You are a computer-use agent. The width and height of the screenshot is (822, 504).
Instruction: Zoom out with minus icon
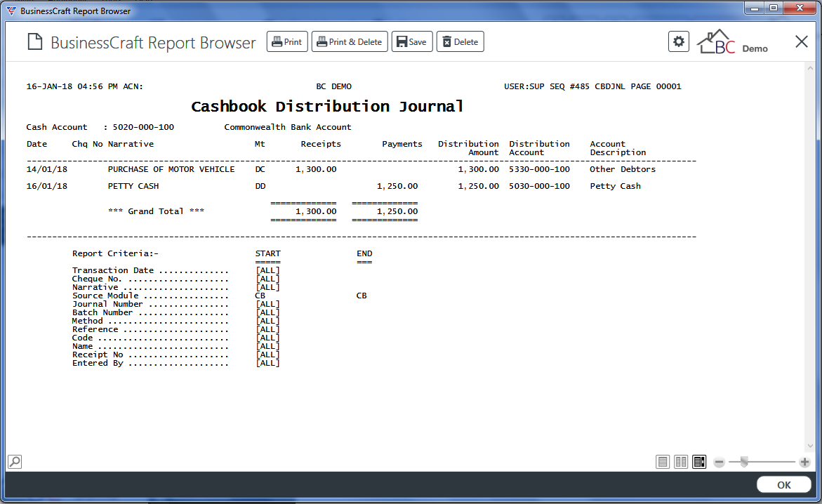(720, 462)
